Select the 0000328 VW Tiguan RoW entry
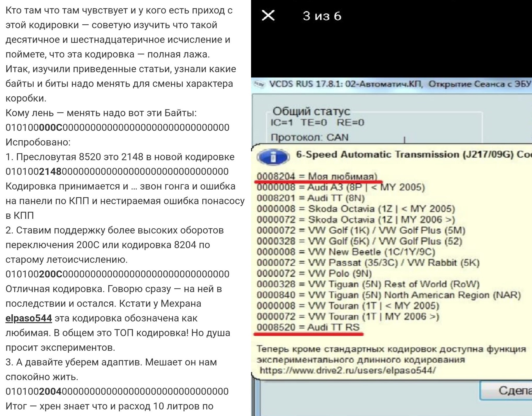 368,284
